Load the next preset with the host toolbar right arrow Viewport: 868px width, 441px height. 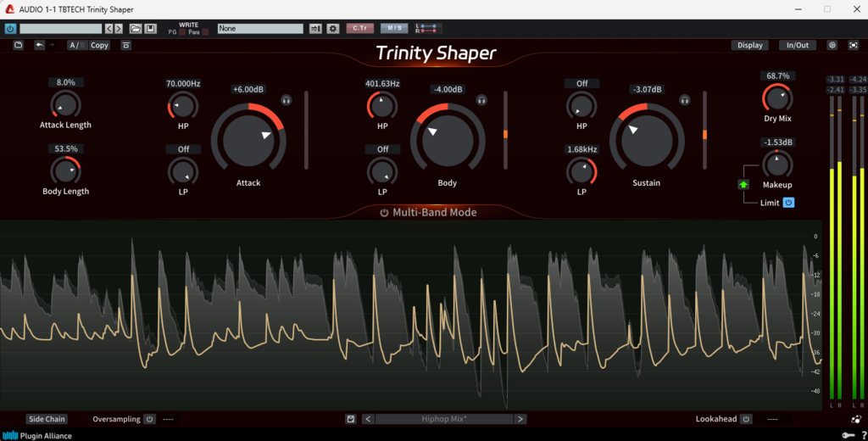click(x=119, y=28)
